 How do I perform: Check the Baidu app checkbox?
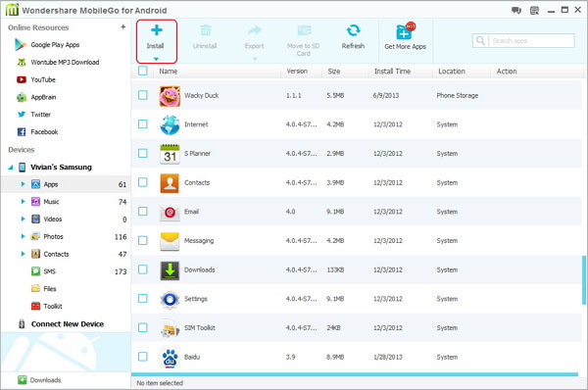click(x=142, y=357)
